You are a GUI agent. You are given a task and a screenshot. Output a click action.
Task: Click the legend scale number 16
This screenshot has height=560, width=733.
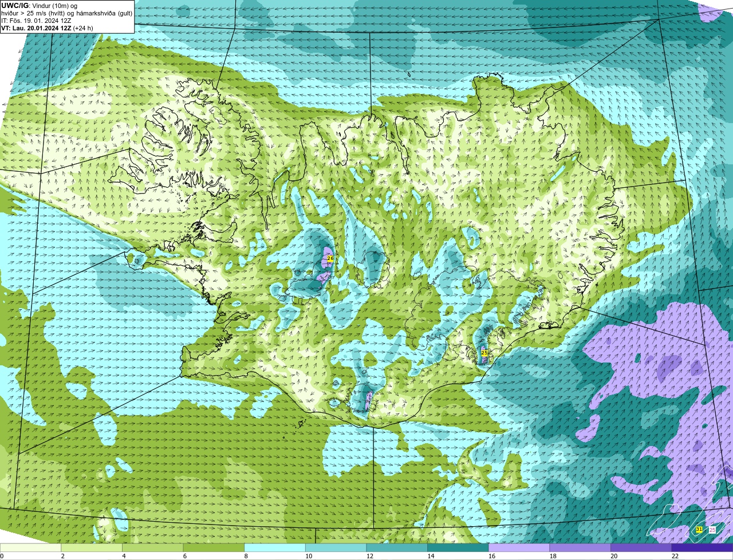pos(491,556)
